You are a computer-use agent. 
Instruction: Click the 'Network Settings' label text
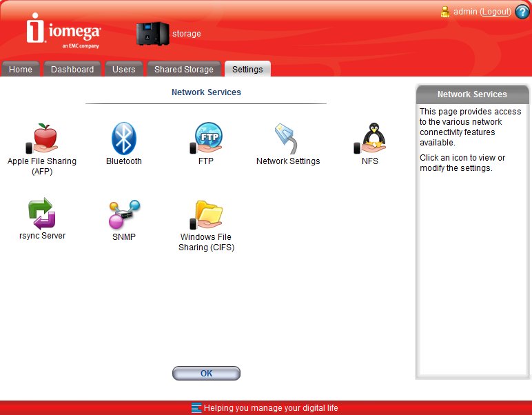point(288,161)
